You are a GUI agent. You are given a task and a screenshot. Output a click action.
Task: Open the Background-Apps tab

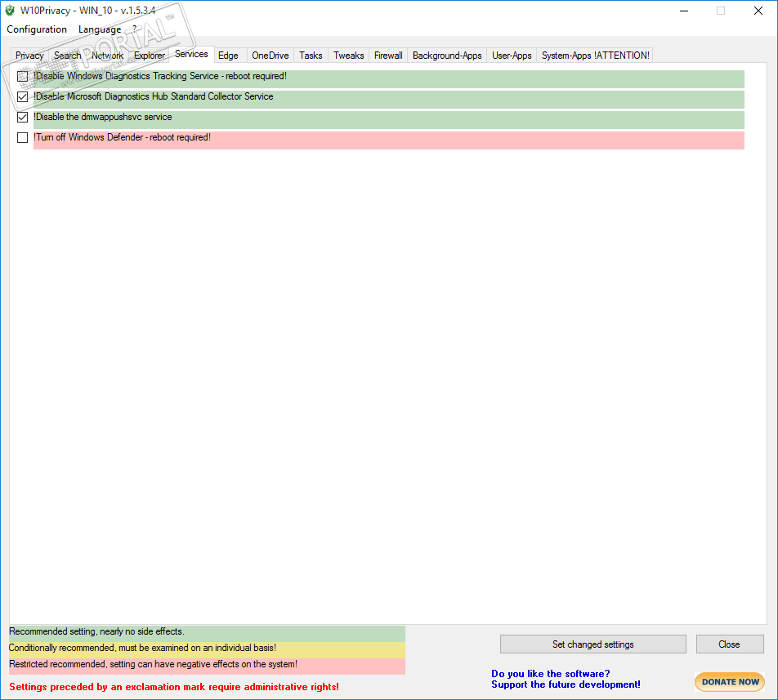coord(447,56)
